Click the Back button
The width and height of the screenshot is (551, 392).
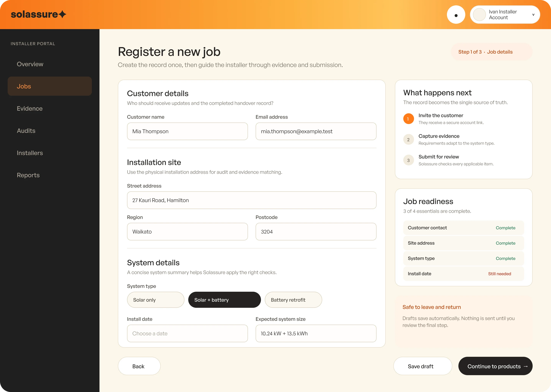pos(139,366)
